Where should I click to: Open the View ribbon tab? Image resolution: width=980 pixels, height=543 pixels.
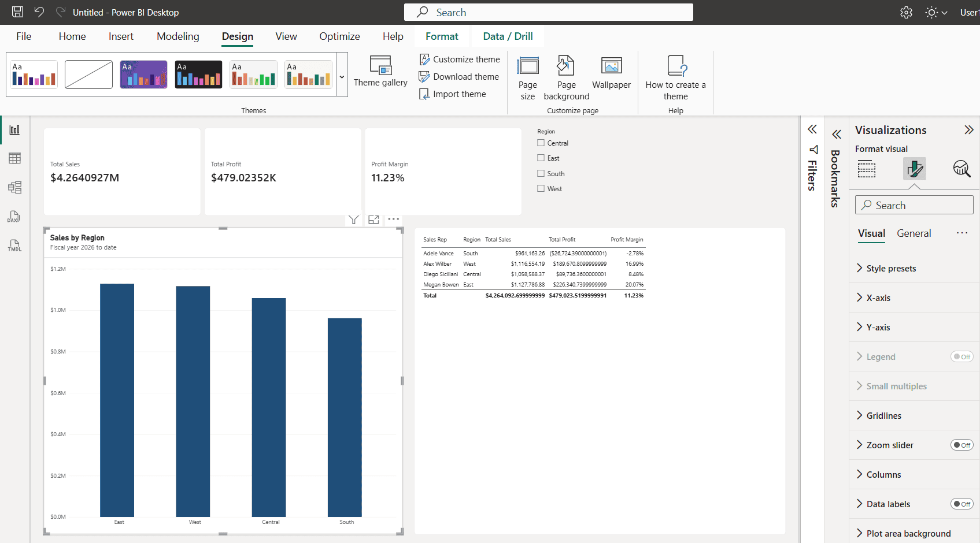pos(286,36)
